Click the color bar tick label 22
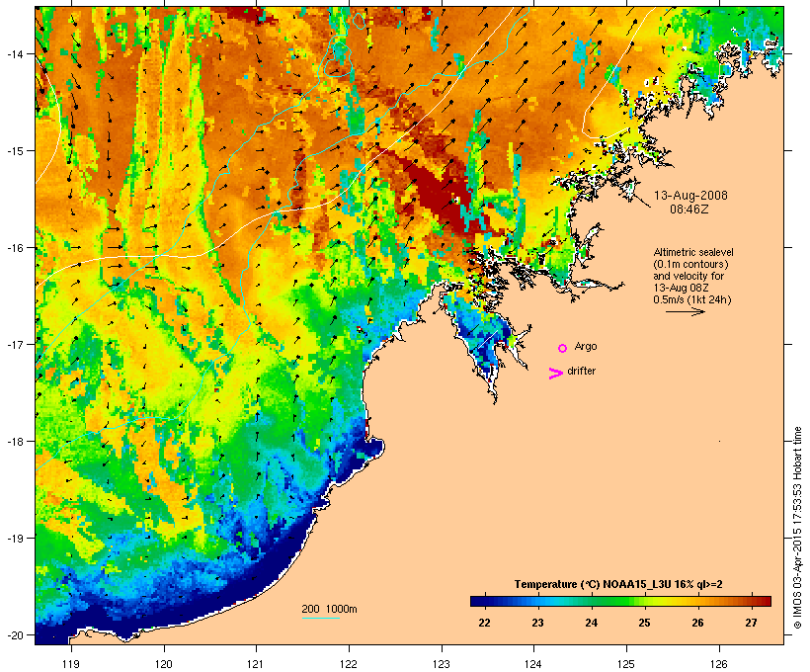Viewport: 810px width, 672px height. click(484, 623)
